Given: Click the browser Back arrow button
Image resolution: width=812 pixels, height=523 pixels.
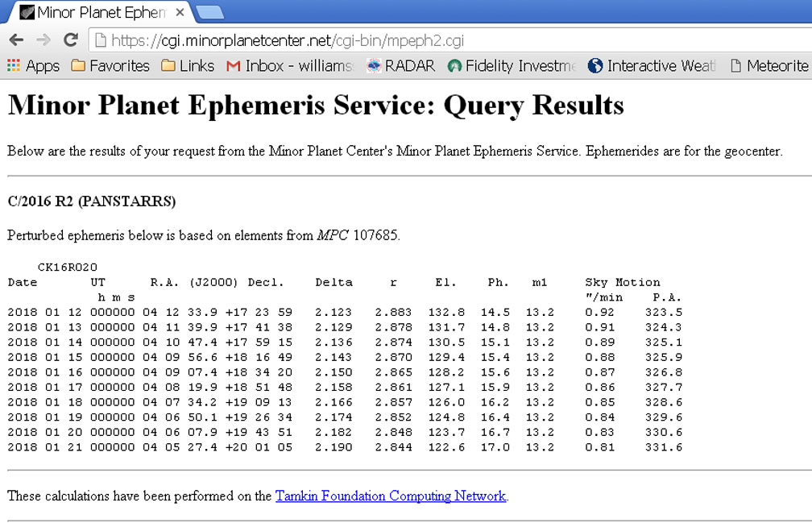Looking at the screenshot, I should click(x=16, y=40).
